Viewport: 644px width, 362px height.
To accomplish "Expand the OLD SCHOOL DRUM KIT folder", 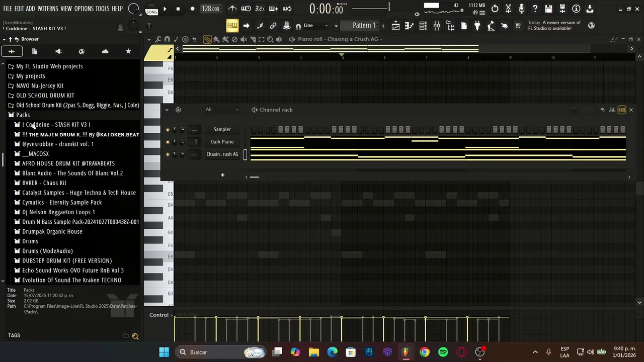I will click(41, 96).
